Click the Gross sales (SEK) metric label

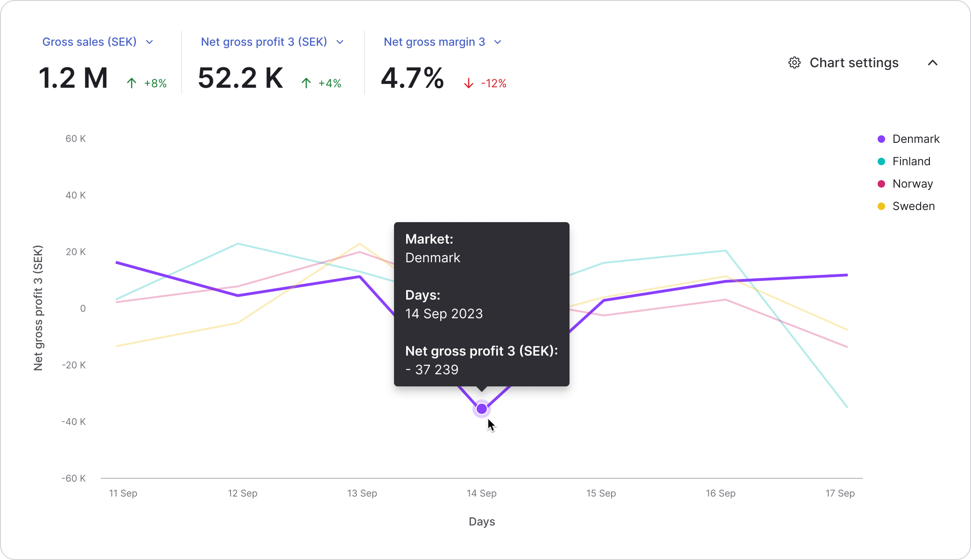pos(89,42)
